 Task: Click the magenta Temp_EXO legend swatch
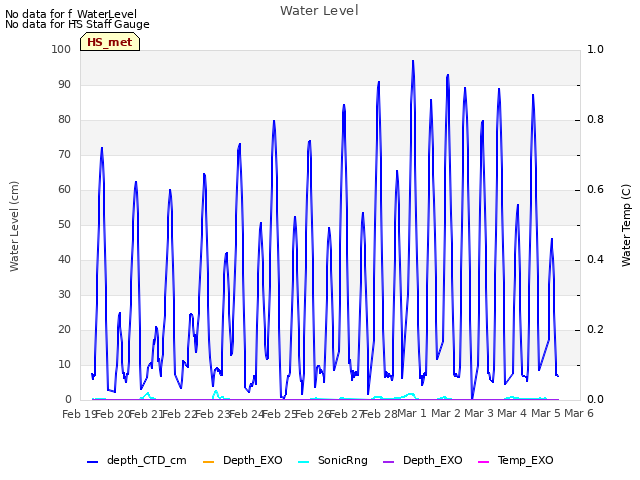(x=483, y=462)
